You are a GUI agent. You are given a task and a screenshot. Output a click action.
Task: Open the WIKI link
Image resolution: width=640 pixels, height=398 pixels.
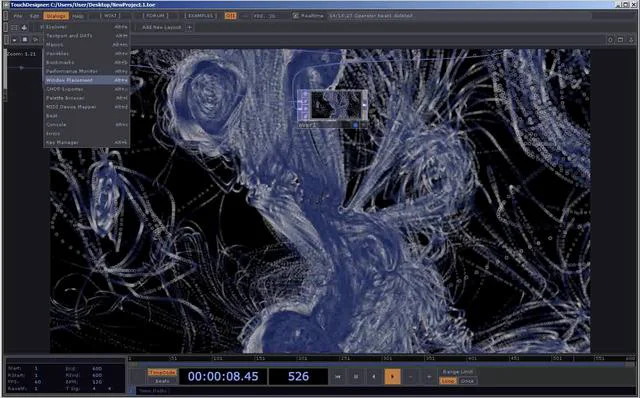tap(111, 16)
